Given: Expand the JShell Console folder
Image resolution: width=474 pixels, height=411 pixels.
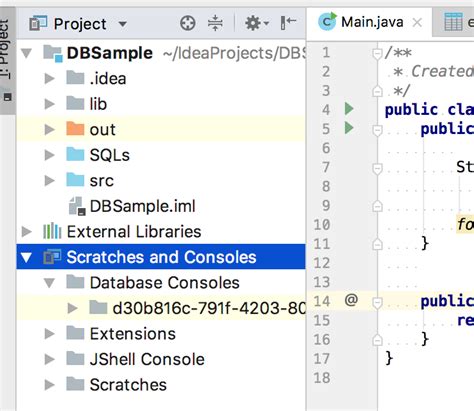Looking at the screenshot, I should tap(50, 359).
